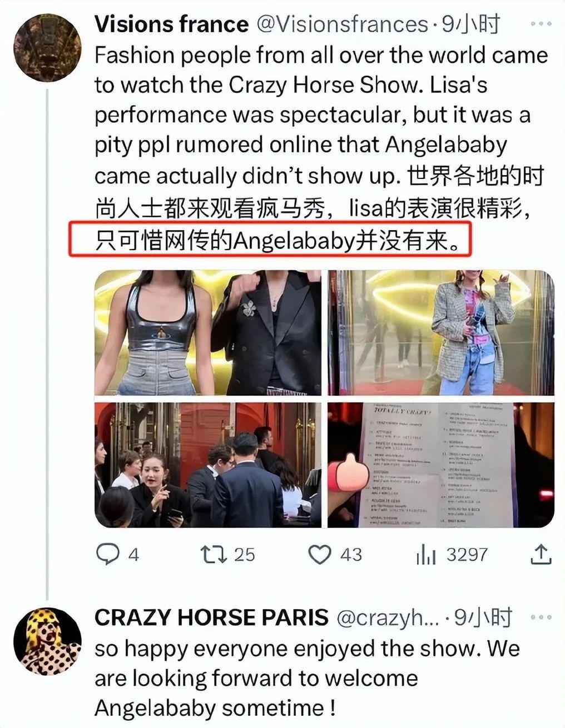The width and height of the screenshot is (565, 728).
Task: View photo of metallic corset top
Action: coord(208,332)
